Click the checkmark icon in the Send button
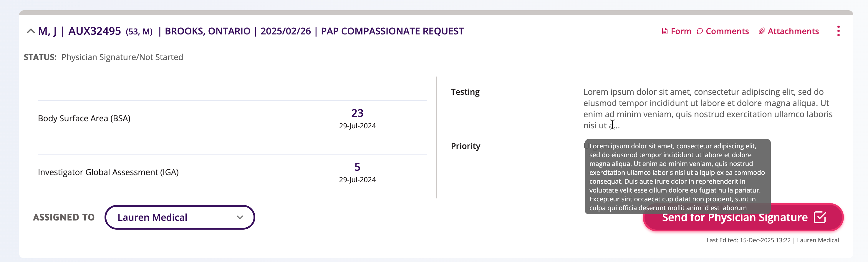 tap(819, 217)
